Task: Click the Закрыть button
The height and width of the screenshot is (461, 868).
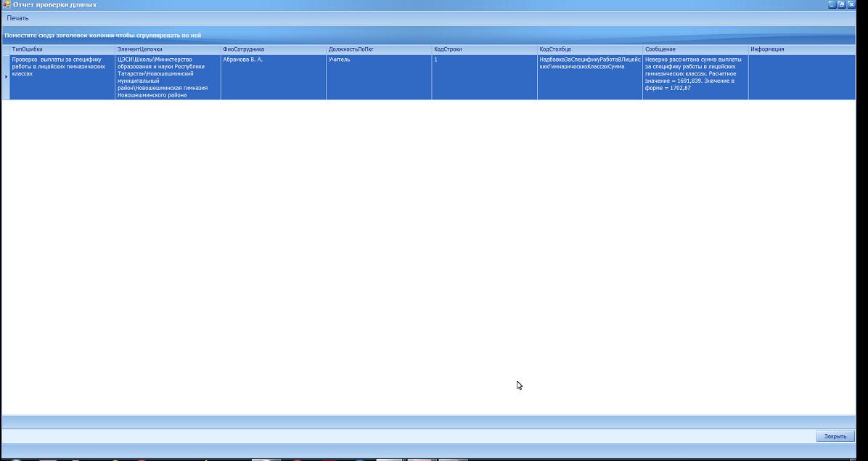Action: tap(835, 436)
